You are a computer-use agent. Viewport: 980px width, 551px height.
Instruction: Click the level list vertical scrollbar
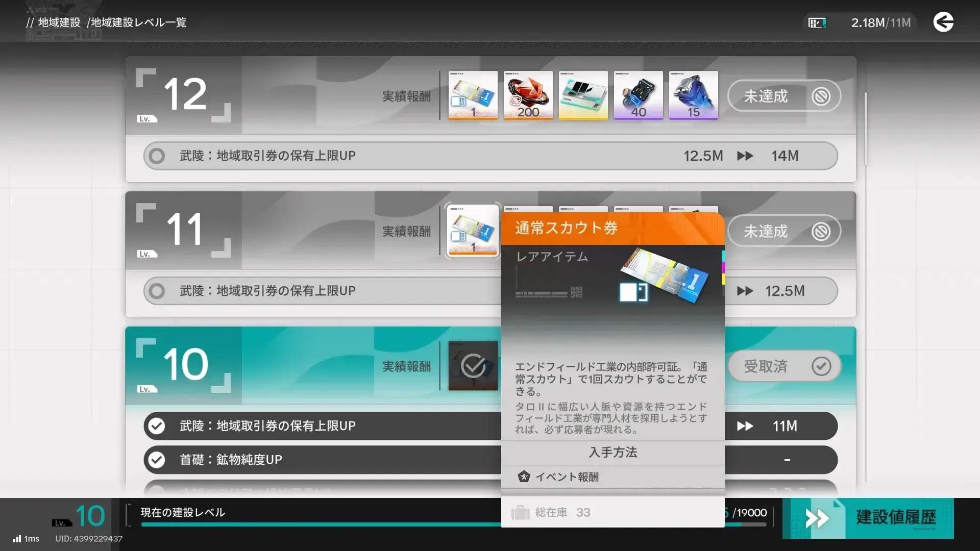tap(866, 129)
